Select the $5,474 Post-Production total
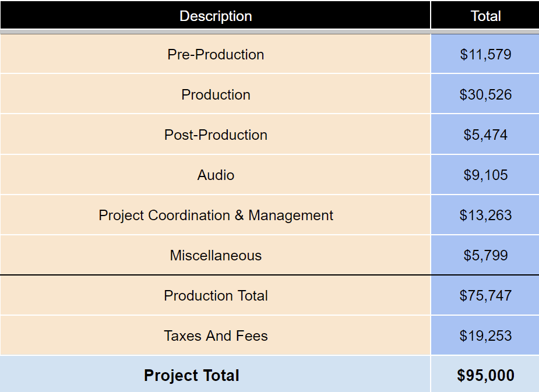Viewport: 539px width, 392px height. (x=485, y=135)
